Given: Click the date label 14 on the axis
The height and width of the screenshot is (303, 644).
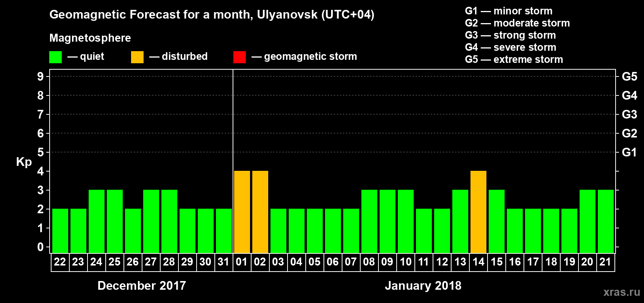Looking at the screenshot, I should pyautogui.click(x=478, y=262).
